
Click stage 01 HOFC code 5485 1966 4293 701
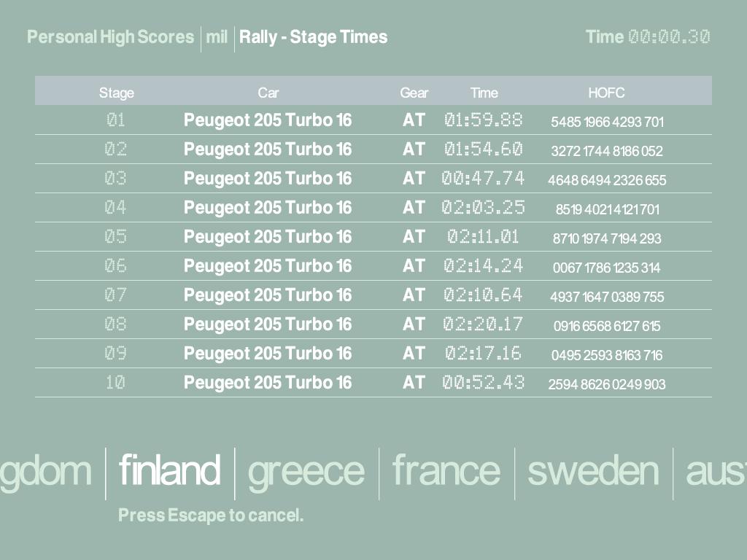click(x=607, y=122)
